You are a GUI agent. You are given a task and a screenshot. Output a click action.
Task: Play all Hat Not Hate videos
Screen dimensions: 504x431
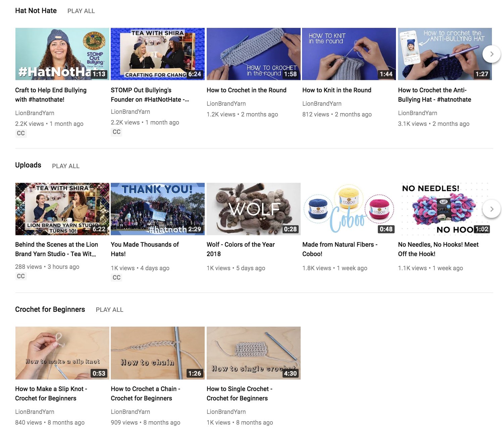[x=81, y=11]
